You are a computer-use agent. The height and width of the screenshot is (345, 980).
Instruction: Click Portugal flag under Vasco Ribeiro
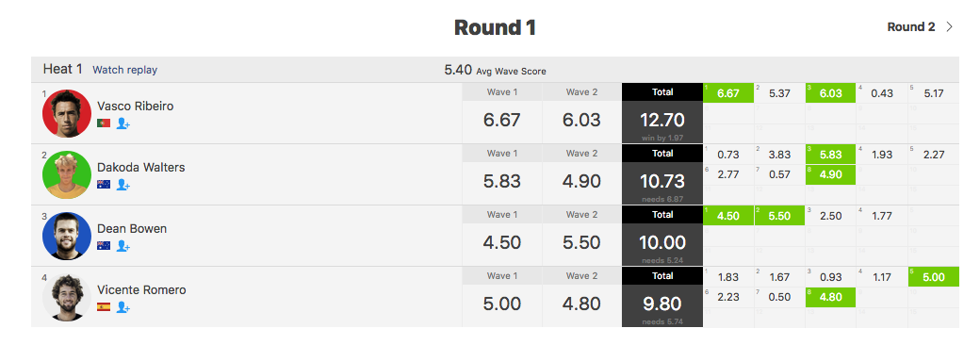(104, 123)
